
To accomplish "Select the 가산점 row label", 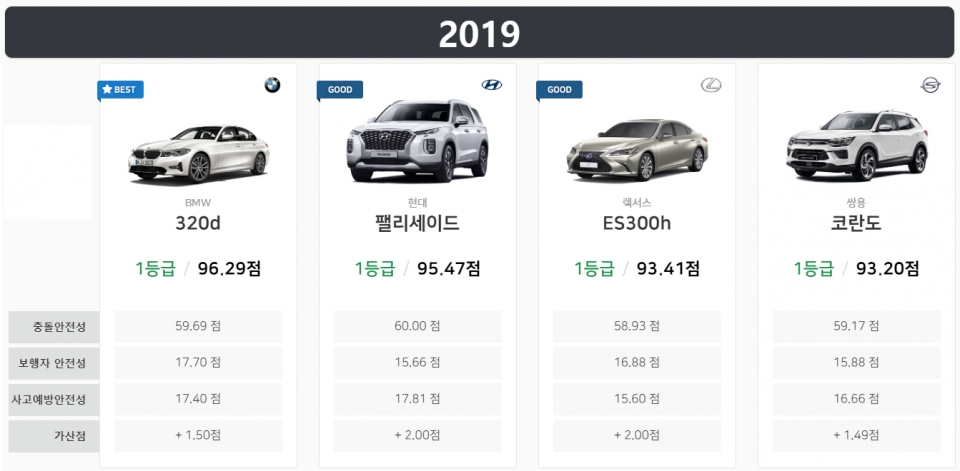I will (x=54, y=436).
